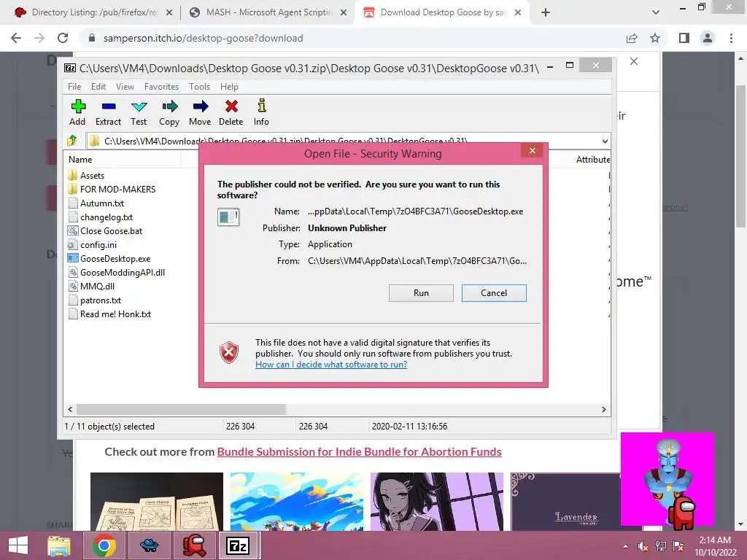Screen dimensions: 747x560
Task: Click the URL address bar
Action: pyautogui.click(x=352, y=38)
